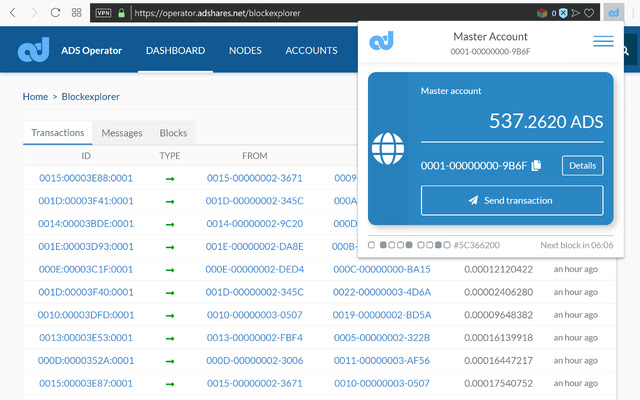640x400 pixels.
Task: Click the globe icon in the wallet card
Action: [x=385, y=148]
